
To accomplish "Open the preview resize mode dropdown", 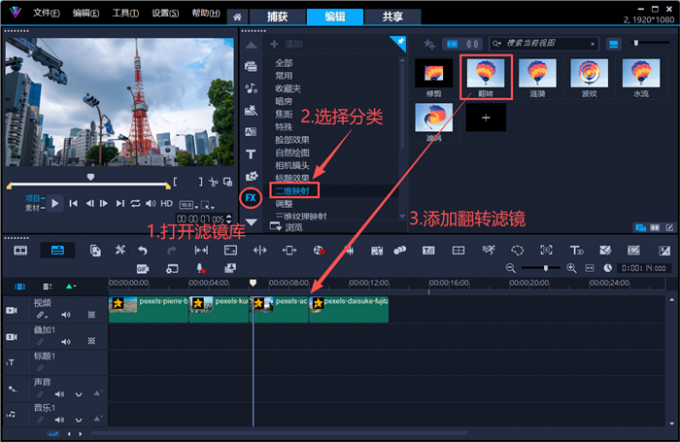I will [x=208, y=205].
